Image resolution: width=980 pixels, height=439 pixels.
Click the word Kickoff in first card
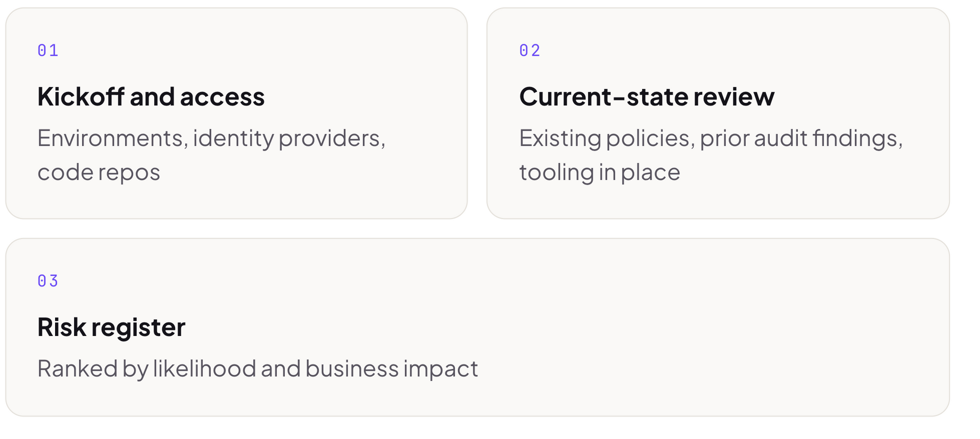[x=81, y=96]
